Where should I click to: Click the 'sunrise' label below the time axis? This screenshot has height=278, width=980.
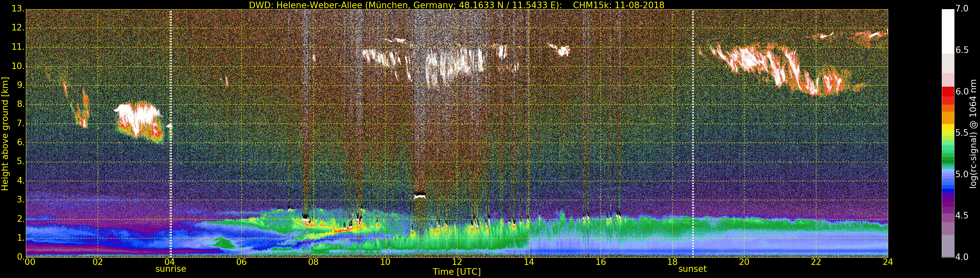pyautogui.click(x=171, y=269)
